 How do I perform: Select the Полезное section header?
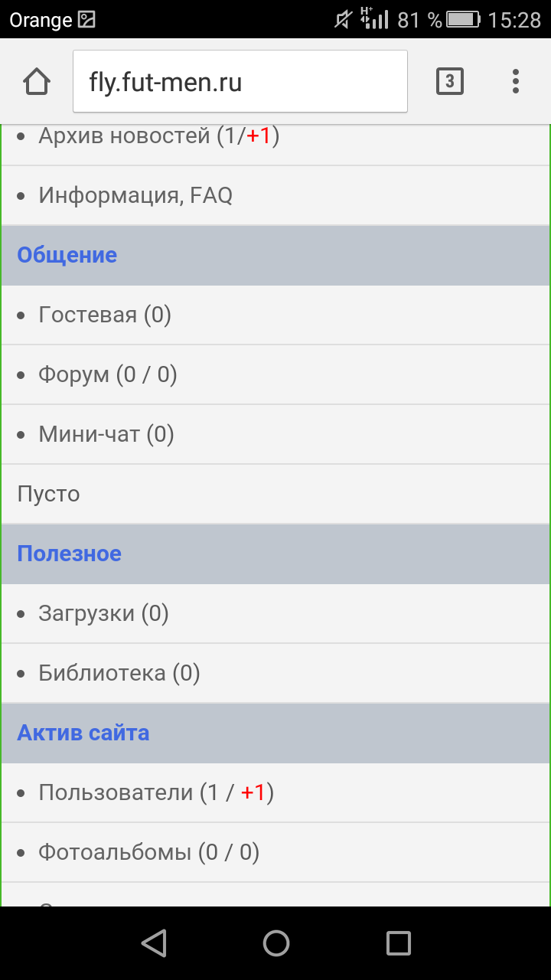click(x=69, y=554)
